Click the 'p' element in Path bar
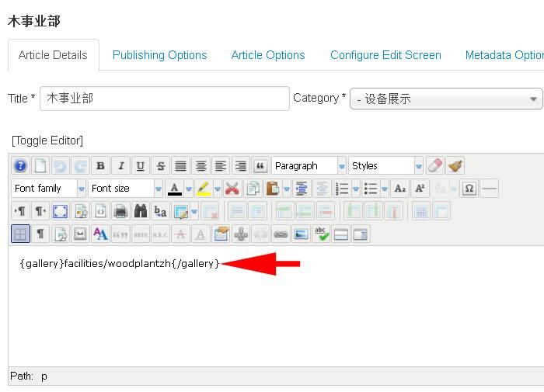The image size is (544, 392). pyautogui.click(x=44, y=376)
